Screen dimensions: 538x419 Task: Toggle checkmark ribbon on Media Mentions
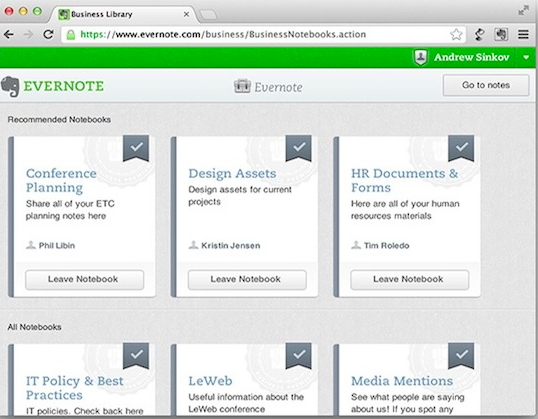461,355
